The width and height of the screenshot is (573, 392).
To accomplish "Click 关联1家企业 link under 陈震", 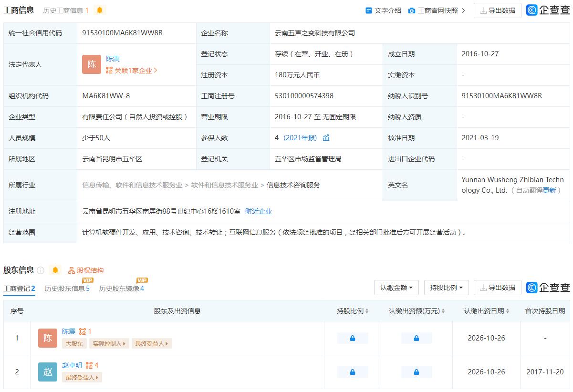I will click(132, 71).
